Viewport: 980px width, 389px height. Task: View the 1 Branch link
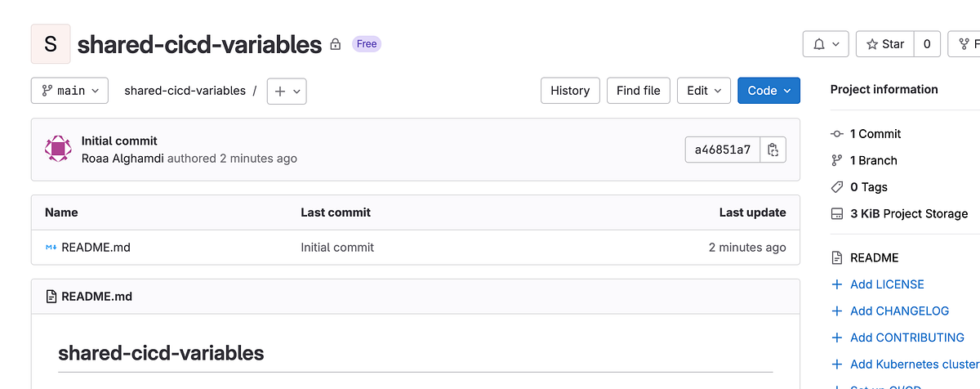point(873,160)
